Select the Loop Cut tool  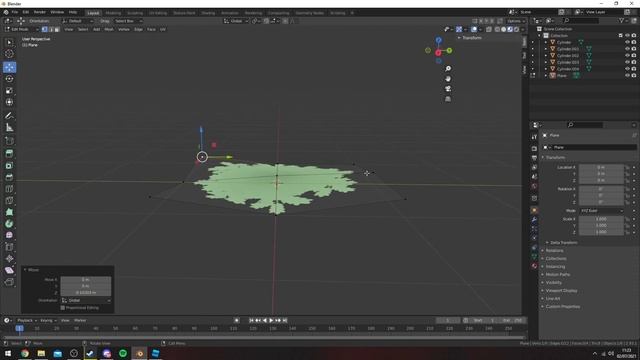pyautogui.click(x=9, y=189)
